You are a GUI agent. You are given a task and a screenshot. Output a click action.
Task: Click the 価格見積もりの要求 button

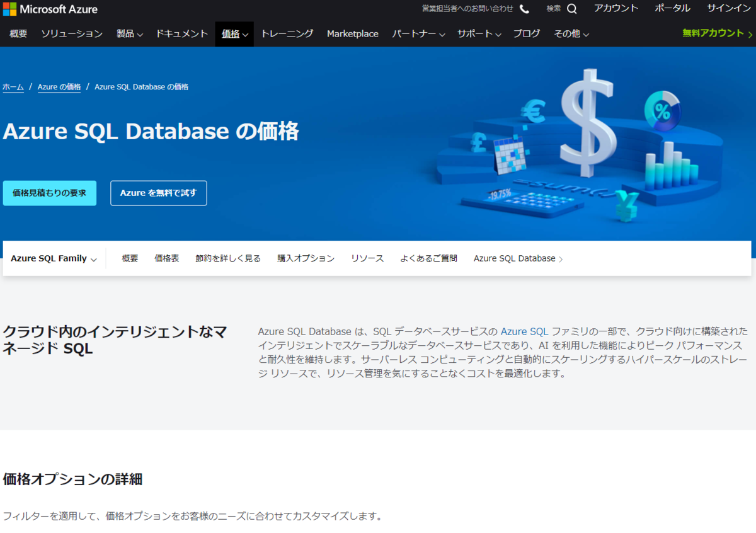pyautogui.click(x=49, y=193)
